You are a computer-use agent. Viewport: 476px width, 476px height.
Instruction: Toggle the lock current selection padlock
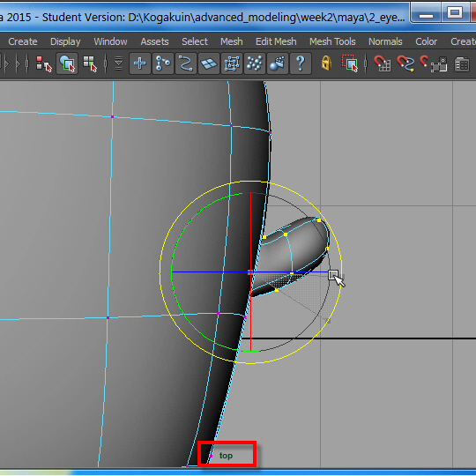(x=326, y=63)
